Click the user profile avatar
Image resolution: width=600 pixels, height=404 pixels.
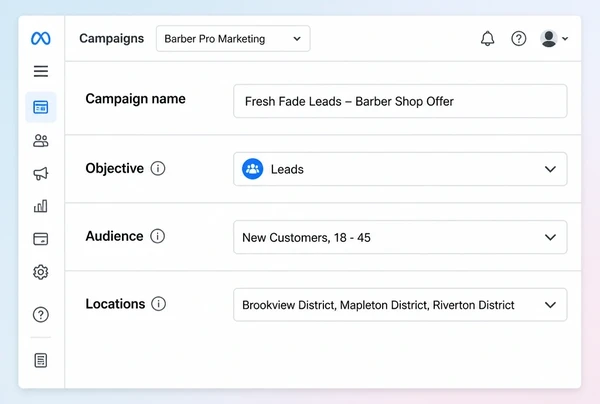point(549,39)
